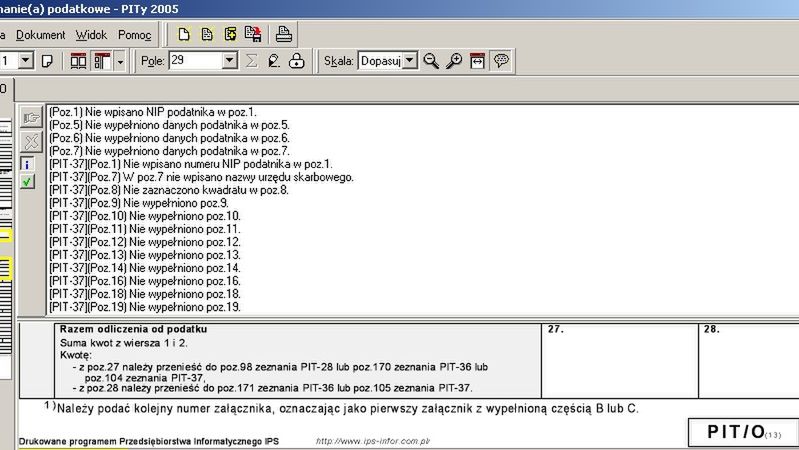Click the add document icon with plus

point(230,34)
